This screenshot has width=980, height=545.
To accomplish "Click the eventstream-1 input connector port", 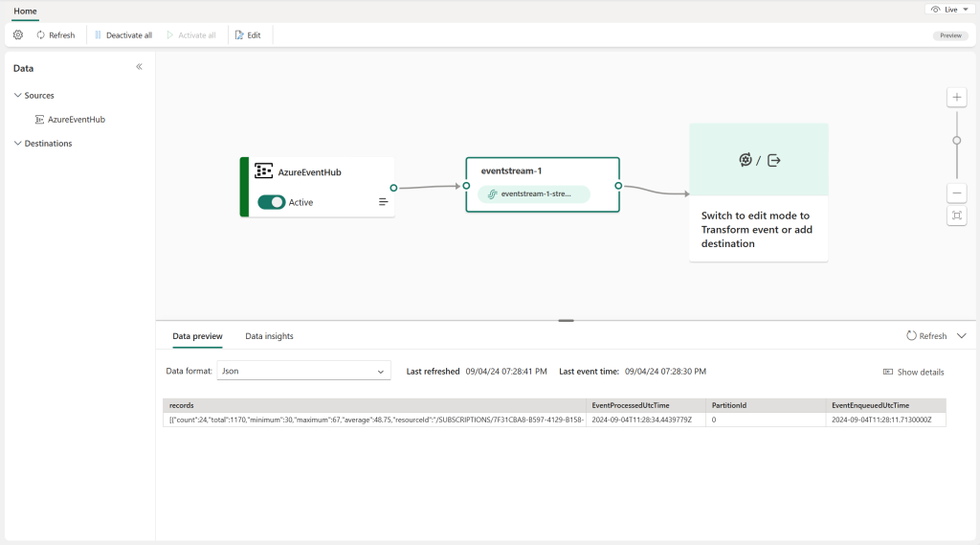I will [x=466, y=186].
